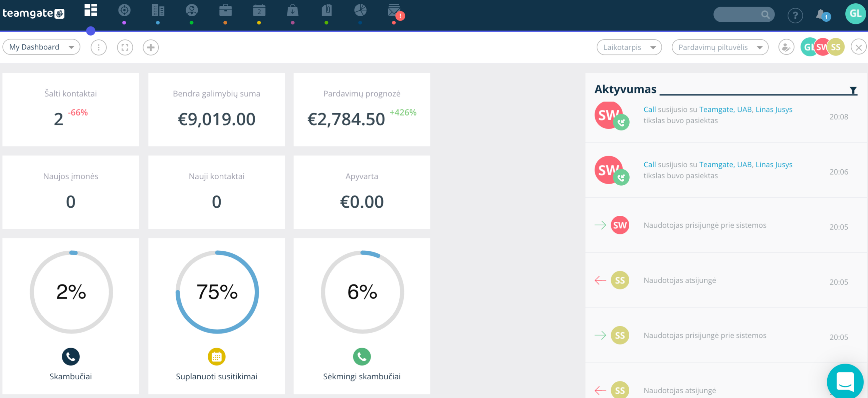Viewport: 868px width, 398px height.
Task: Click the search field in top bar
Action: click(744, 15)
